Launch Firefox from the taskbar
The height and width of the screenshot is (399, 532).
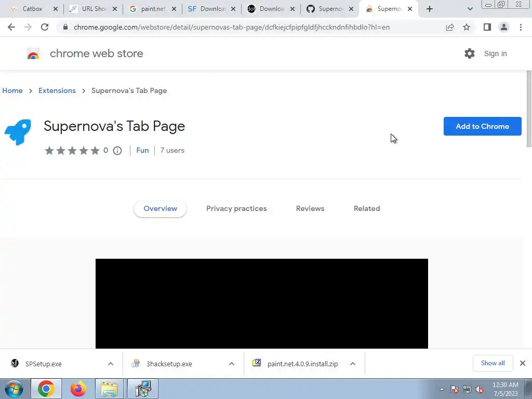pyautogui.click(x=78, y=389)
